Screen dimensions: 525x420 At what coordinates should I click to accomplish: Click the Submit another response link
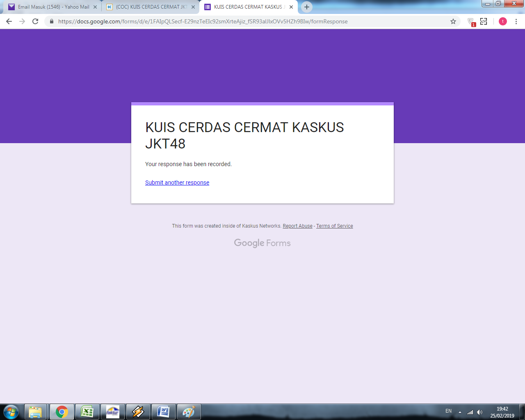point(177,183)
